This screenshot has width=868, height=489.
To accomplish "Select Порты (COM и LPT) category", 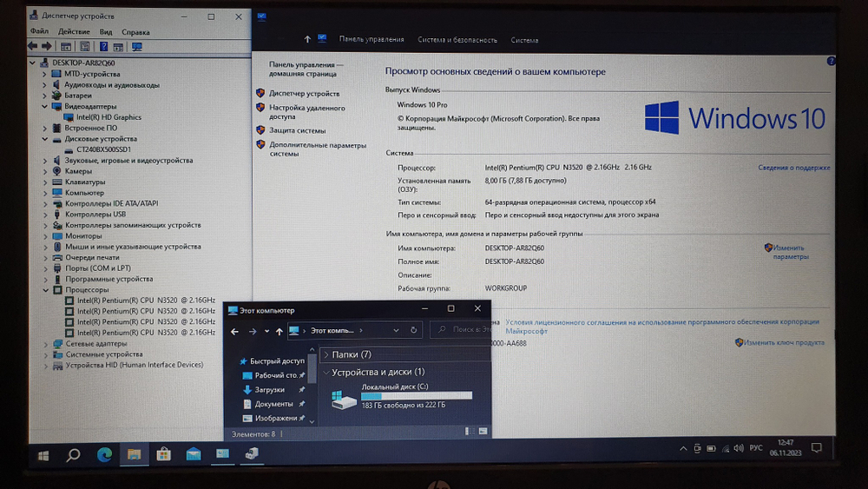I will point(98,268).
